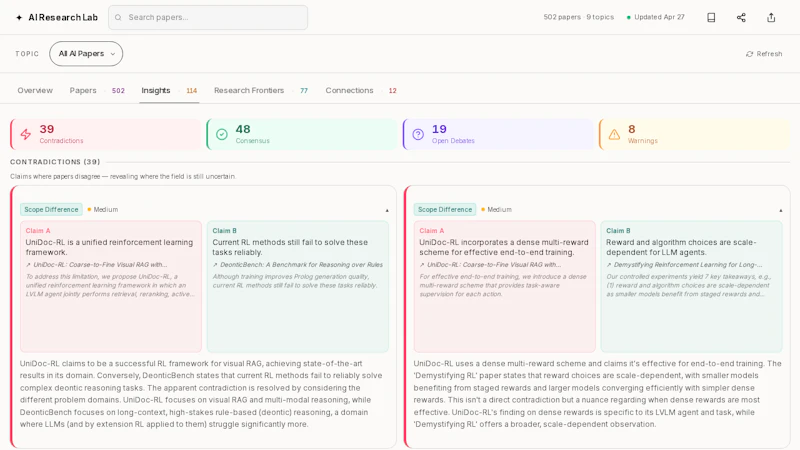The width and height of the screenshot is (800, 450).
Task: Click the 114 count beside Insights
Action: 191,91
